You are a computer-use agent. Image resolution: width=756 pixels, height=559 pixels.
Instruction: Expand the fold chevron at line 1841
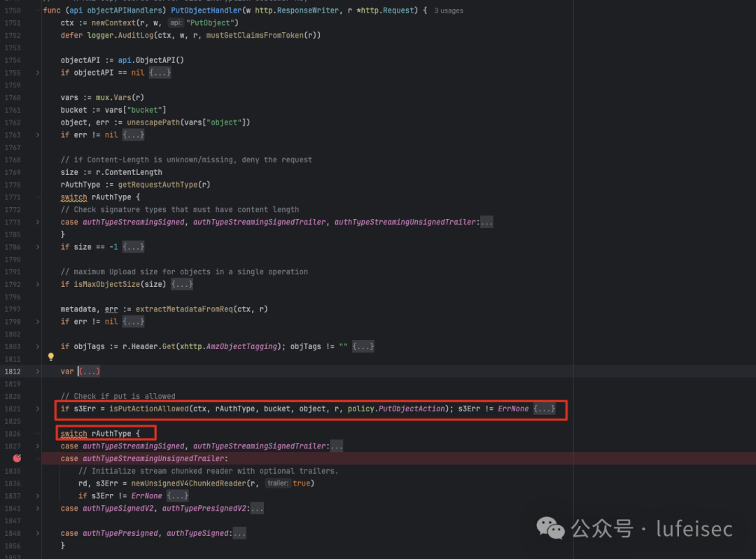tap(38, 509)
